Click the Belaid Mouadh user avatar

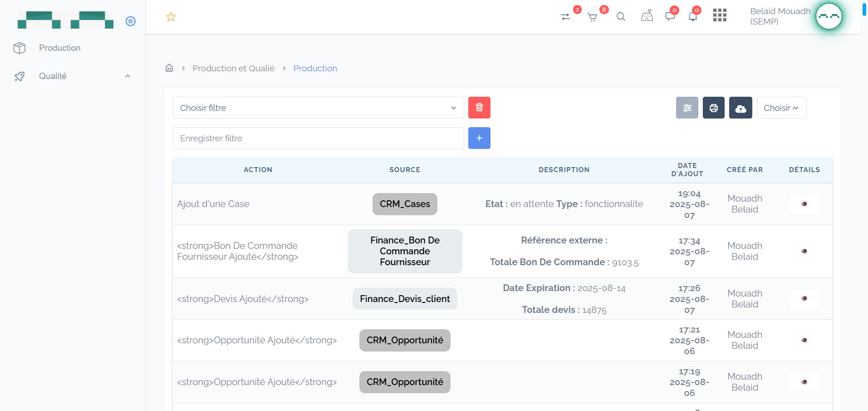(829, 16)
